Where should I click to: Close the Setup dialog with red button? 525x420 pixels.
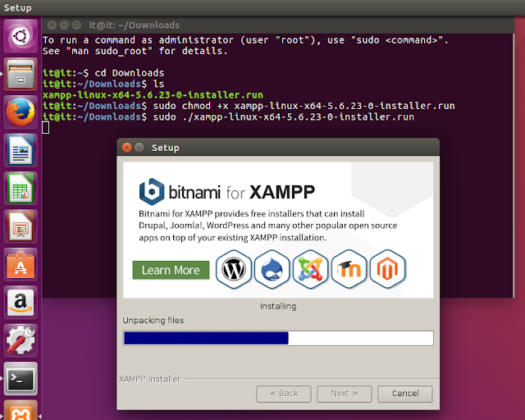(127, 148)
